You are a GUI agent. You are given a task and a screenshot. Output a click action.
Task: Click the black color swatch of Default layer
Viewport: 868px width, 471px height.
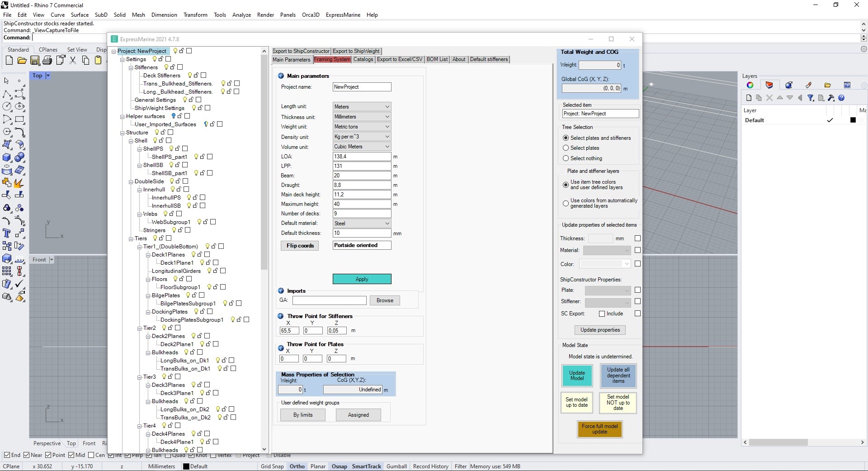(853, 120)
